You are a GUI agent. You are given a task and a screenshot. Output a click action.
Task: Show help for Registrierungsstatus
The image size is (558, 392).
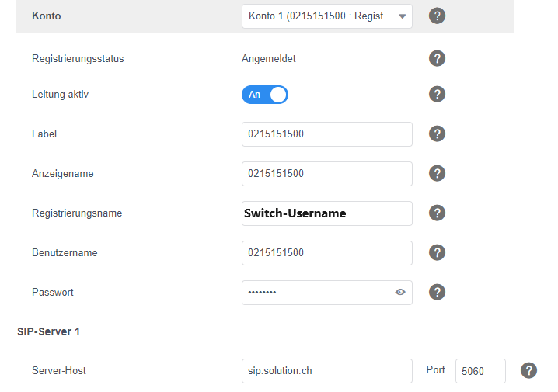click(437, 58)
